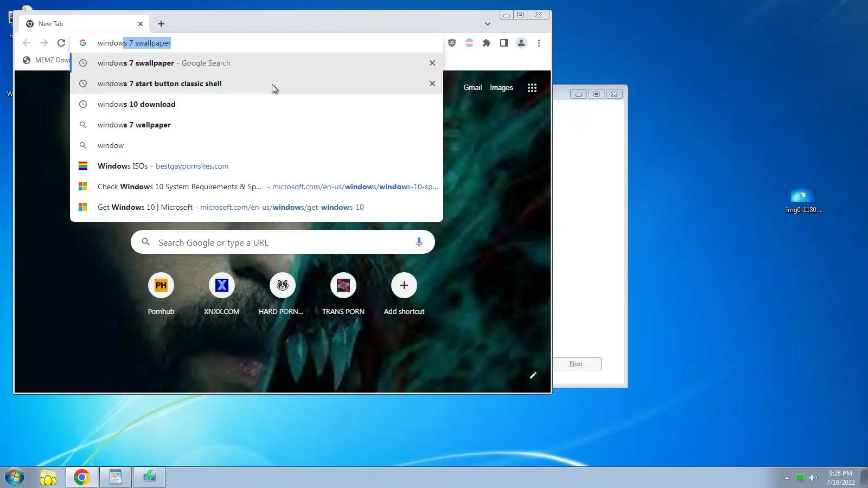Click the Add shortcut button
Image resolution: width=868 pixels, height=488 pixels.
click(x=404, y=294)
